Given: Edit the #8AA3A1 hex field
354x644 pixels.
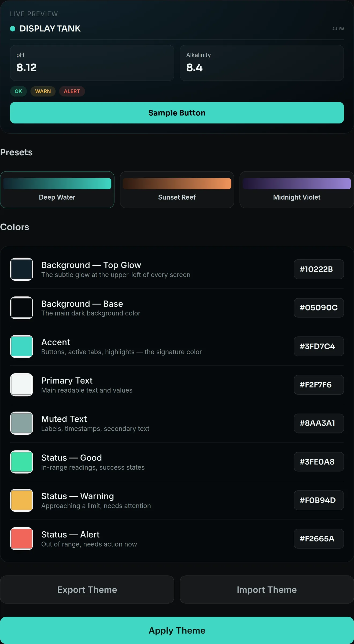Looking at the screenshot, I should (x=319, y=423).
